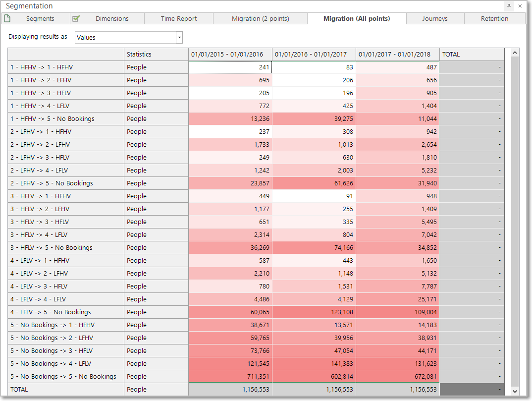The width and height of the screenshot is (532, 401).
Task: Open the Migration (2 points) tab
Action: click(260, 19)
